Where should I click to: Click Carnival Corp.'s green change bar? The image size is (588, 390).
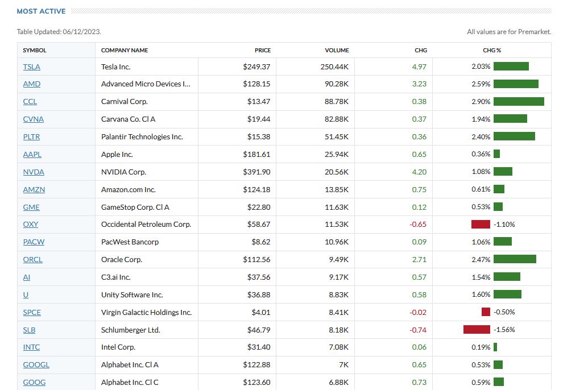(x=519, y=102)
